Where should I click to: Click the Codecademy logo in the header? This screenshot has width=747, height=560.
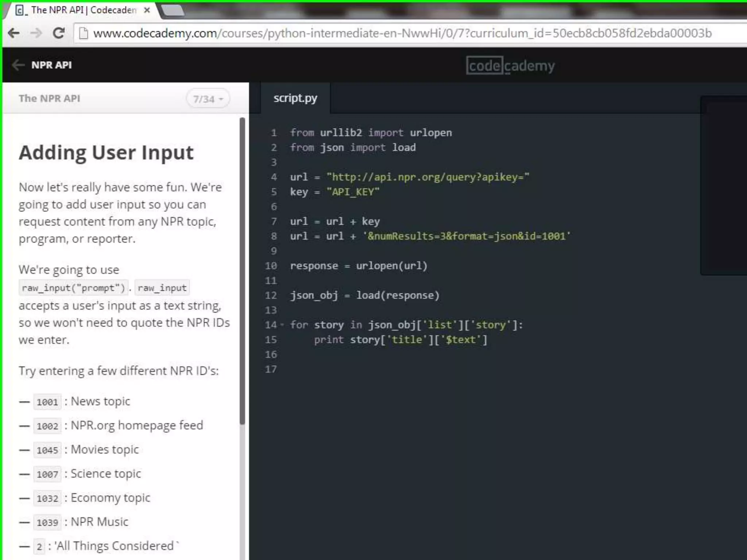(x=510, y=66)
